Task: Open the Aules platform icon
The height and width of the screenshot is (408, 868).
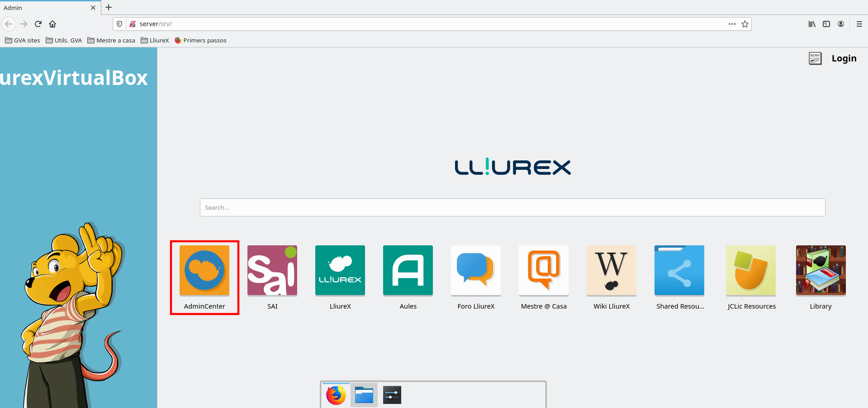Action: 408,270
